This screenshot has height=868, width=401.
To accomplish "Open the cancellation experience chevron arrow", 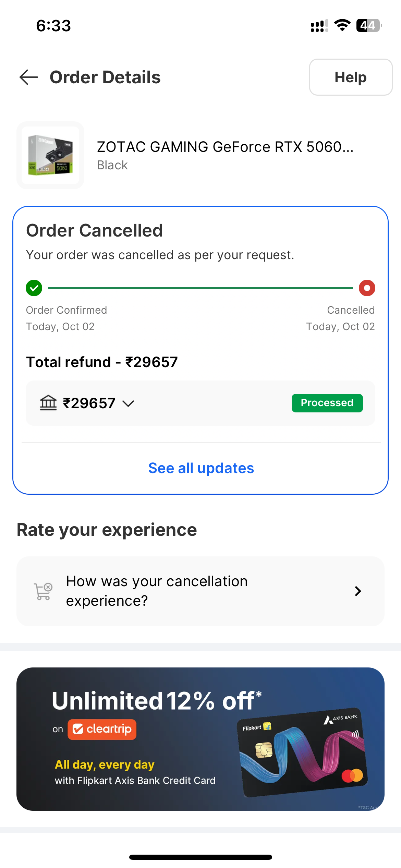I will [358, 591].
